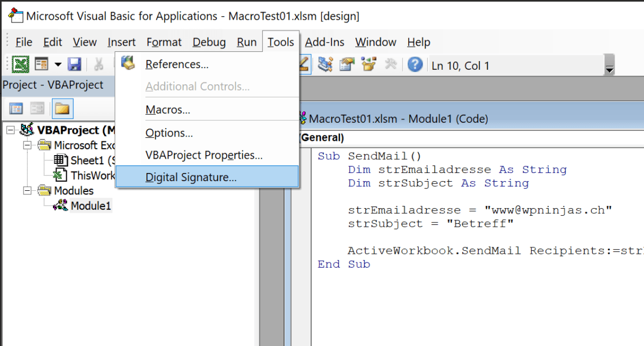The image size is (644, 346).
Task: Click the 'End Sub' code line
Action: click(344, 264)
